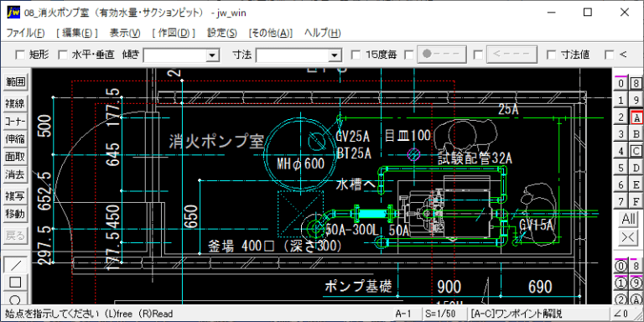Image resolution: width=644 pixels, height=322 pixels.
Task: Click the 試験配管32A text in drawing
Action: click(475, 158)
